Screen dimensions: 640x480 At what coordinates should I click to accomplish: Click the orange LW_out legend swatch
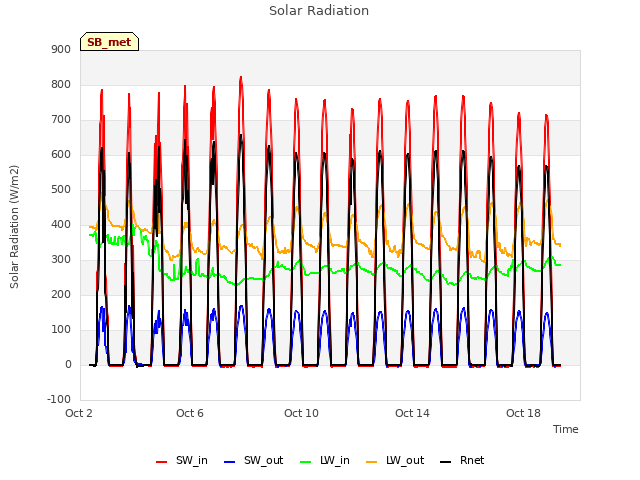tap(371, 462)
